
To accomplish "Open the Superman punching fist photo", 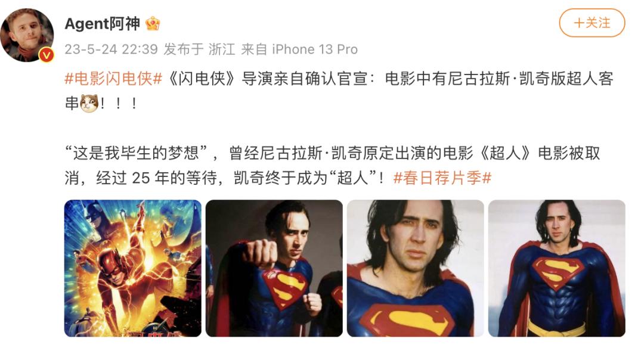I will coord(274,268).
